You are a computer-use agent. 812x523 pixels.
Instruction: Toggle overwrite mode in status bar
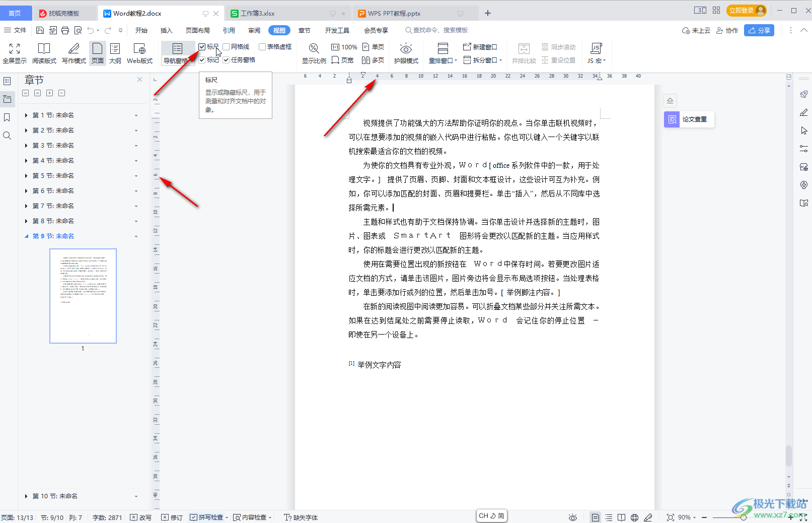point(140,517)
